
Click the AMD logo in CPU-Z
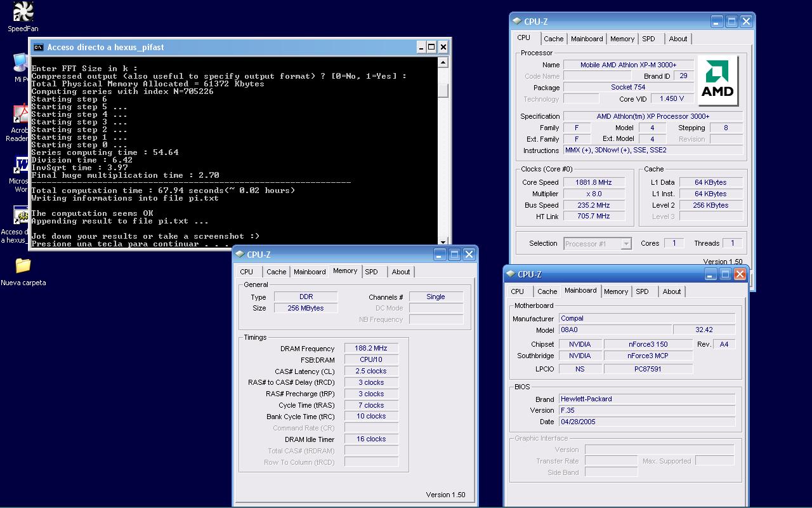(717, 81)
